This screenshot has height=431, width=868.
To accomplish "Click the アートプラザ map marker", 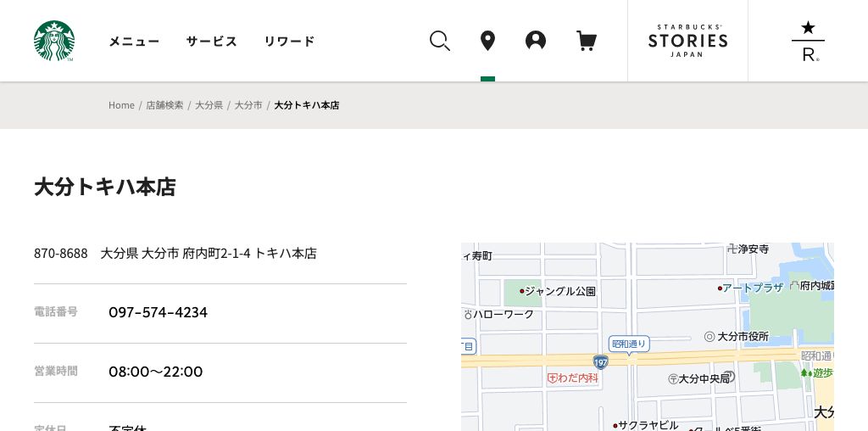I will pyautogui.click(x=751, y=288).
